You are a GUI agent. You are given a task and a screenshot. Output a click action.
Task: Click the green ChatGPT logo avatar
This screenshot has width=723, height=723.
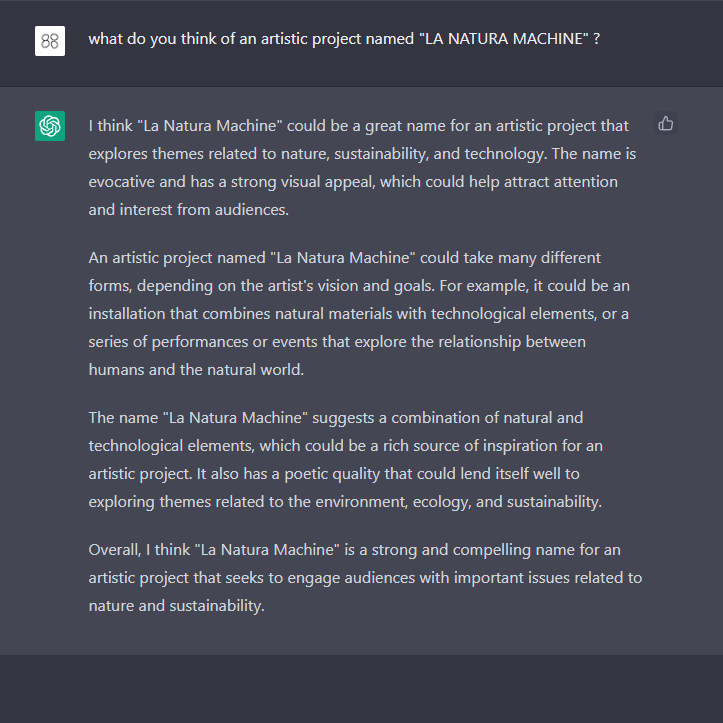50,126
